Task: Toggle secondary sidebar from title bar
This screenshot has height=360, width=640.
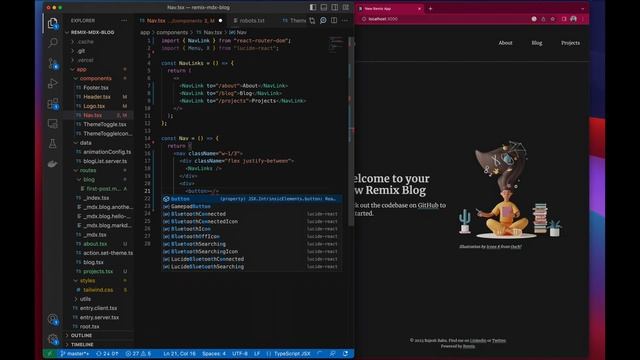Action: 335,7
